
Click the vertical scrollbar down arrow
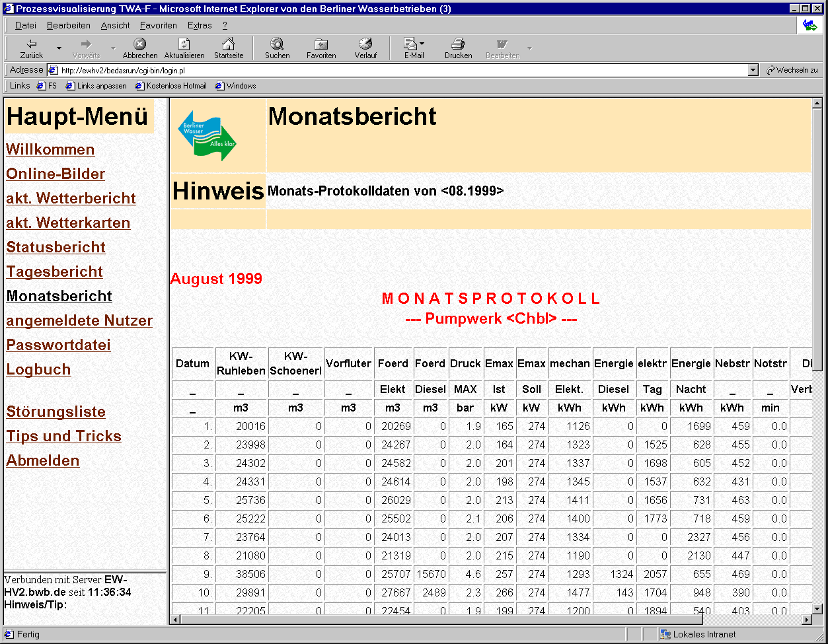tap(817, 608)
